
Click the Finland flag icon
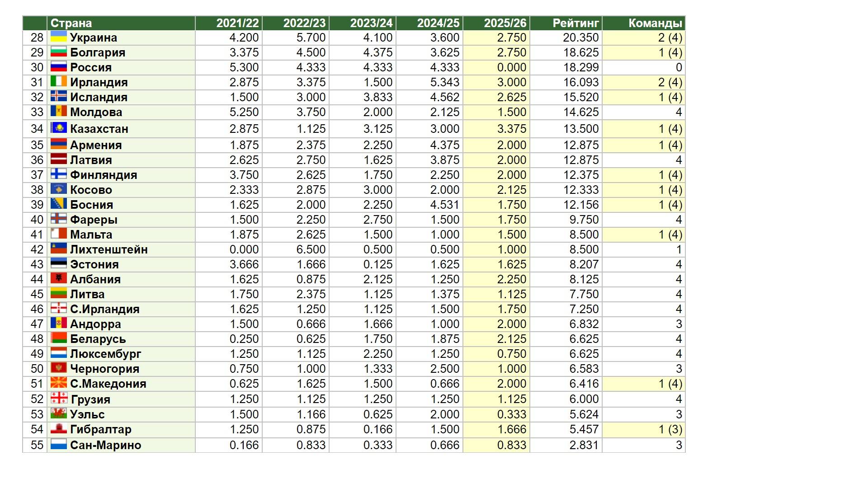click(58, 174)
